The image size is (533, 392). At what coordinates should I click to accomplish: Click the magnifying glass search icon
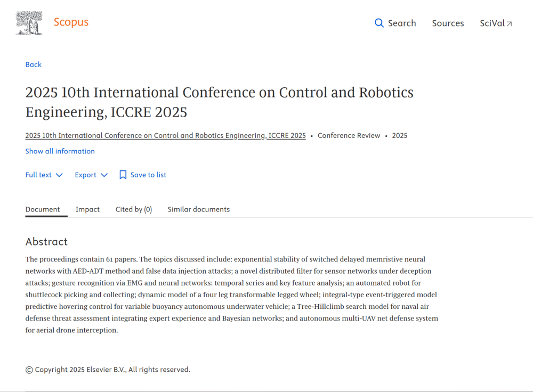tap(379, 23)
